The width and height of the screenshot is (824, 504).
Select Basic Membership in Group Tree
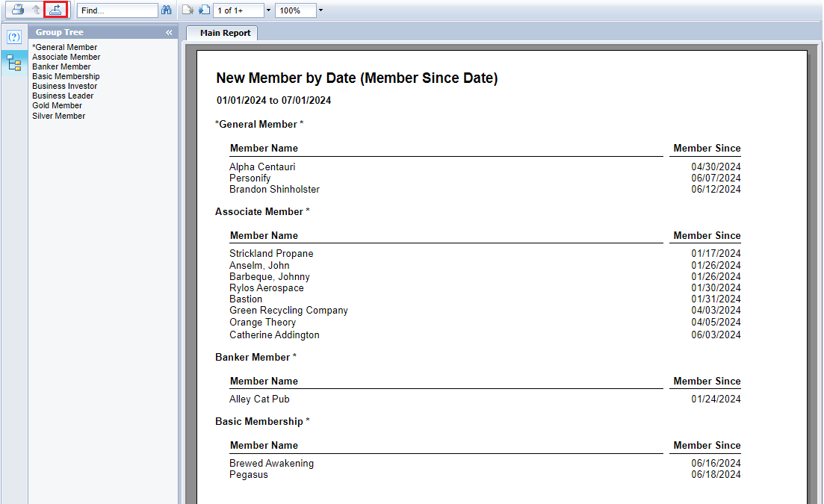pos(66,76)
